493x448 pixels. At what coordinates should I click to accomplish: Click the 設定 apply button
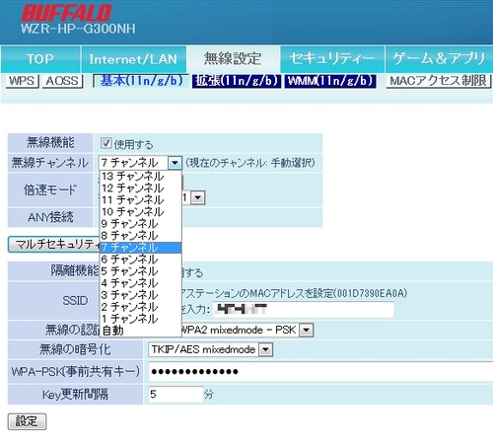coord(27,421)
